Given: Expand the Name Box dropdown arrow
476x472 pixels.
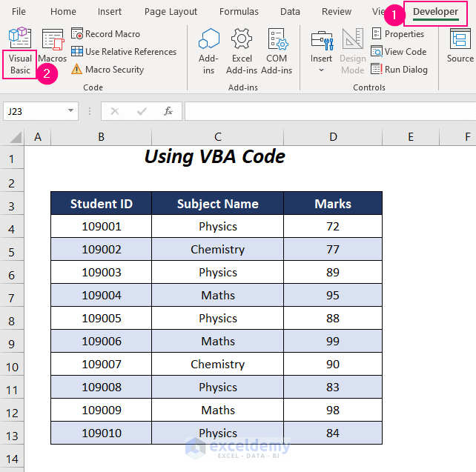Looking at the screenshot, I should coord(70,110).
